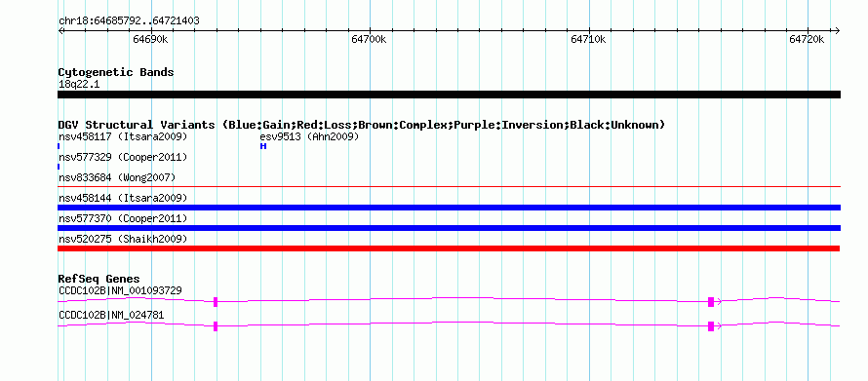Select last exon block of NM_001093729 transcript
Screen dimensions: 868x381
(x=711, y=301)
